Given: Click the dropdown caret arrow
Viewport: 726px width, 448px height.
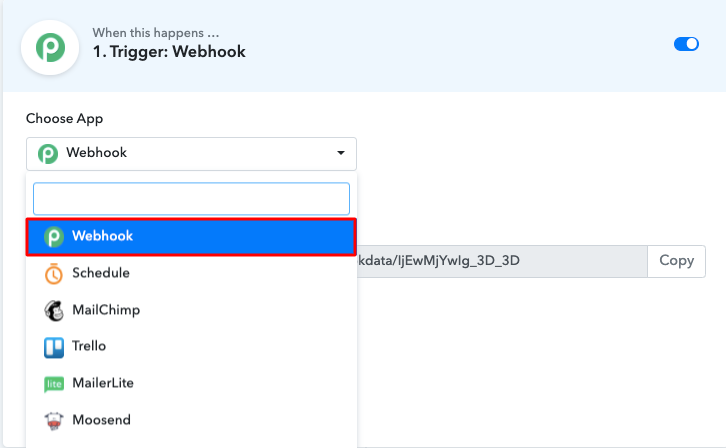Looking at the screenshot, I should (x=341, y=153).
